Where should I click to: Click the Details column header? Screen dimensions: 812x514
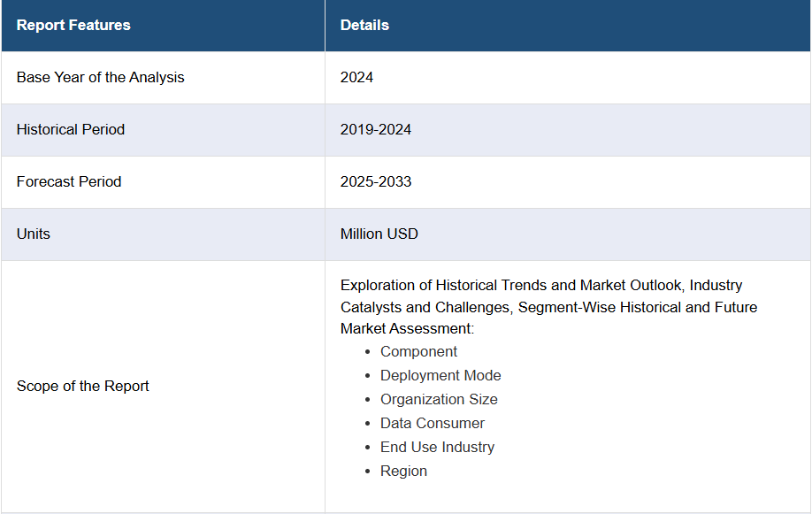[x=364, y=25]
